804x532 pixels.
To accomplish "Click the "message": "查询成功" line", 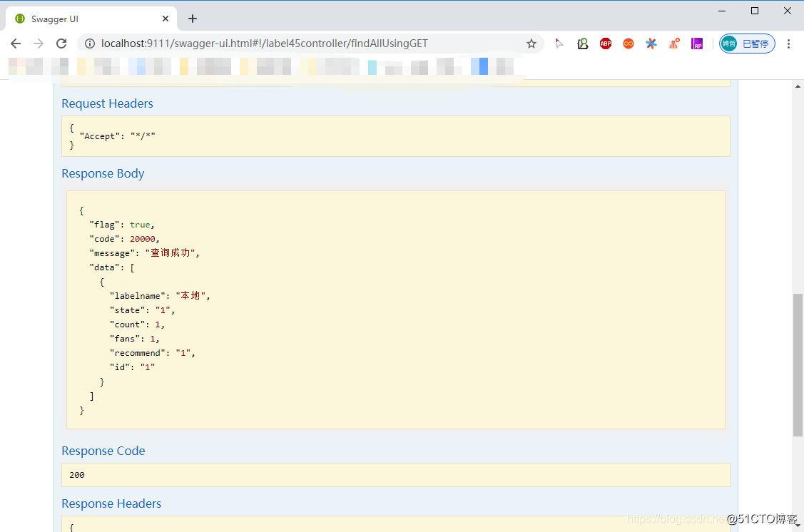I will tap(144, 253).
